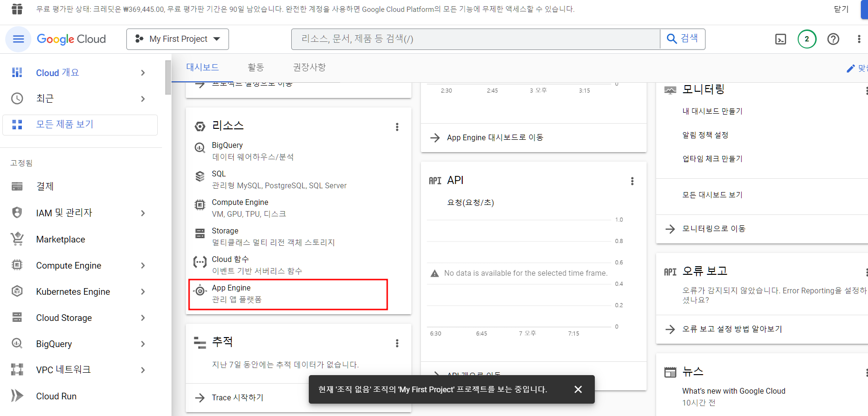This screenshot has height=416, width=868.
Task: Click 업타임 체크 만들기 link
Action: coord(712,159)
